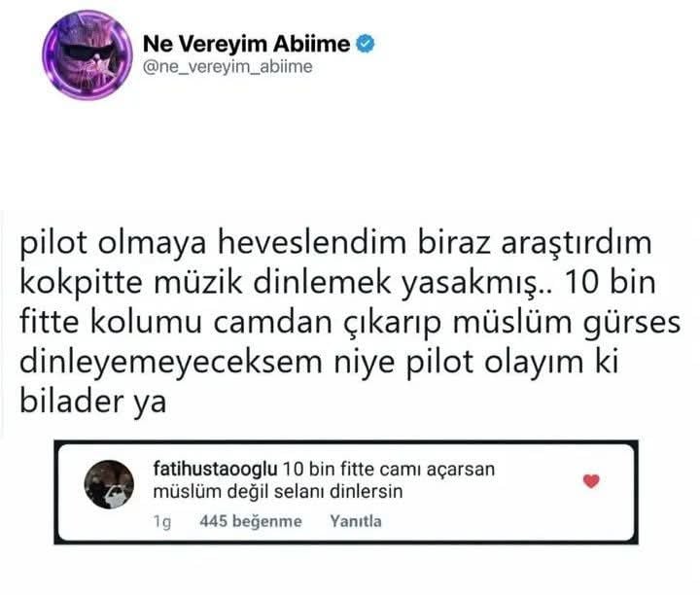The width and height of the screenshot is (700, 595).
Task: Select the first line starting pilot olmaya
Action: [335, 244]
